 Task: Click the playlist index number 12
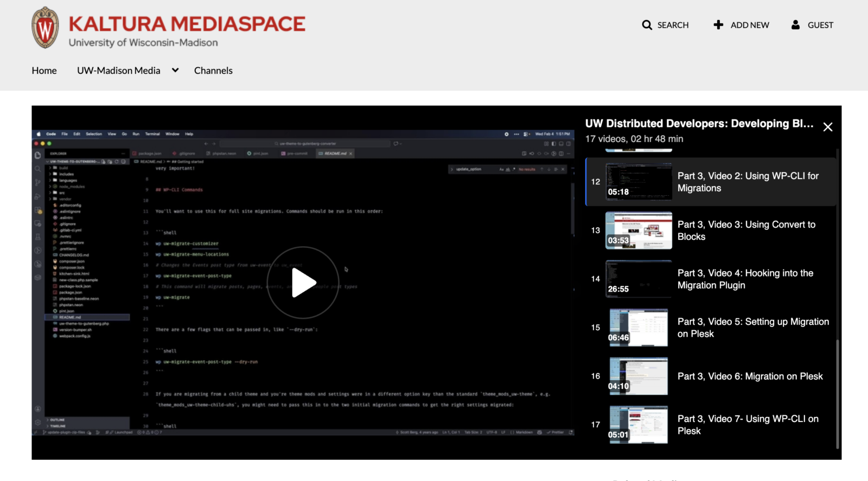click(596, 182)
